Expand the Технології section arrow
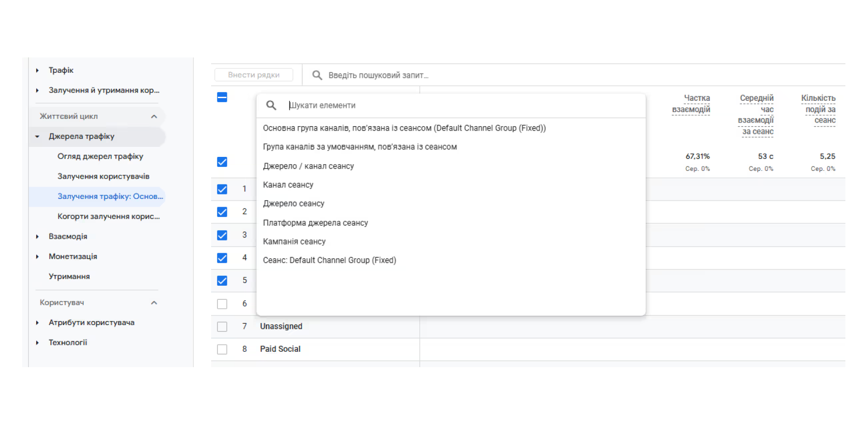 point(38,343)
